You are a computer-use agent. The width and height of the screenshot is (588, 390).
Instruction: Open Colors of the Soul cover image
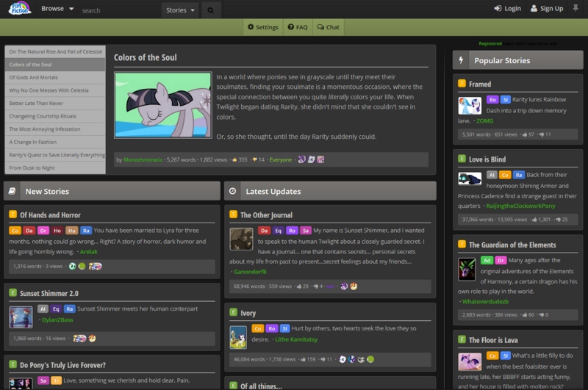163,105
